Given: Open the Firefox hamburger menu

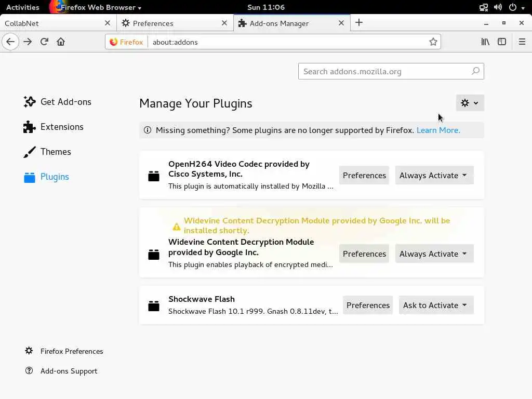Looking at the screenshot, I should (522, 42).
